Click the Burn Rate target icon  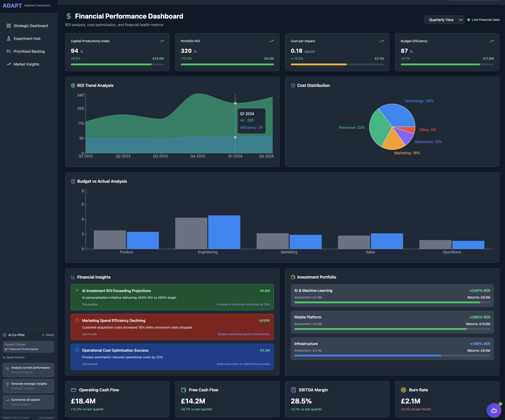403,390
